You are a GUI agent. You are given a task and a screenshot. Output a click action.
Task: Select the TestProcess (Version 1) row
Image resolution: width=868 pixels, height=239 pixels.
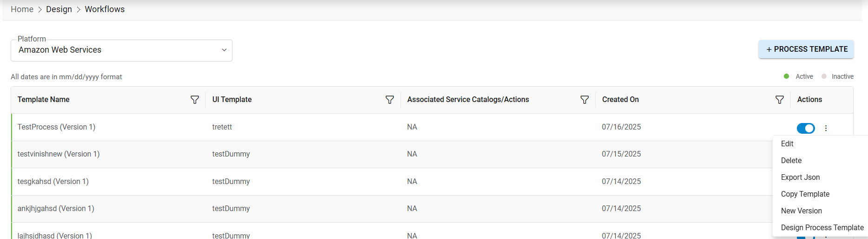(56, 127)
